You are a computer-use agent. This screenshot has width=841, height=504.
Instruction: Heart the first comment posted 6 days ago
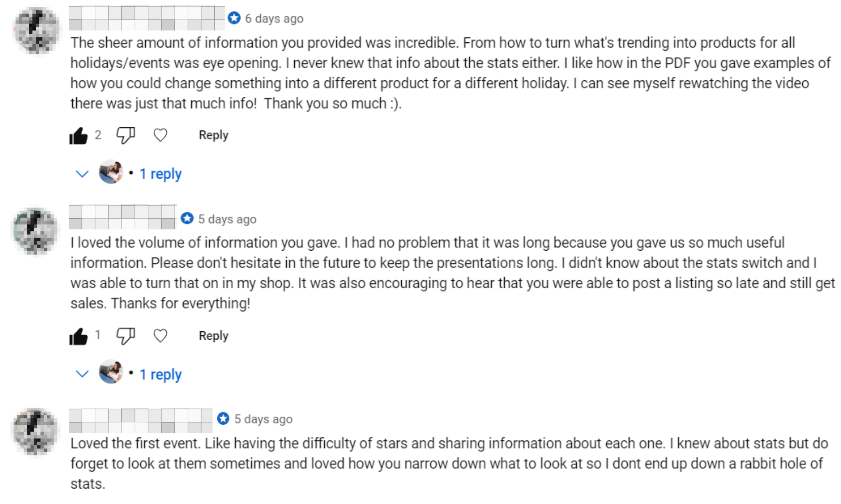[160, 135]
